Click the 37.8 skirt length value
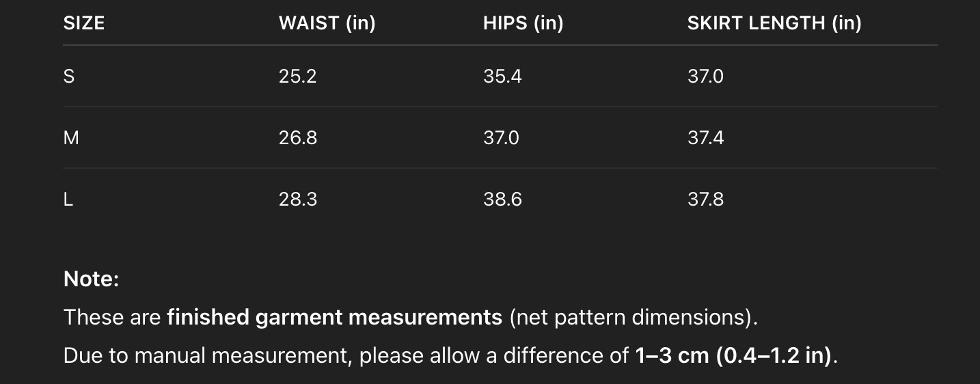This screenshot has width=980, height=384. pyautogui.click(x=705, y=200)
